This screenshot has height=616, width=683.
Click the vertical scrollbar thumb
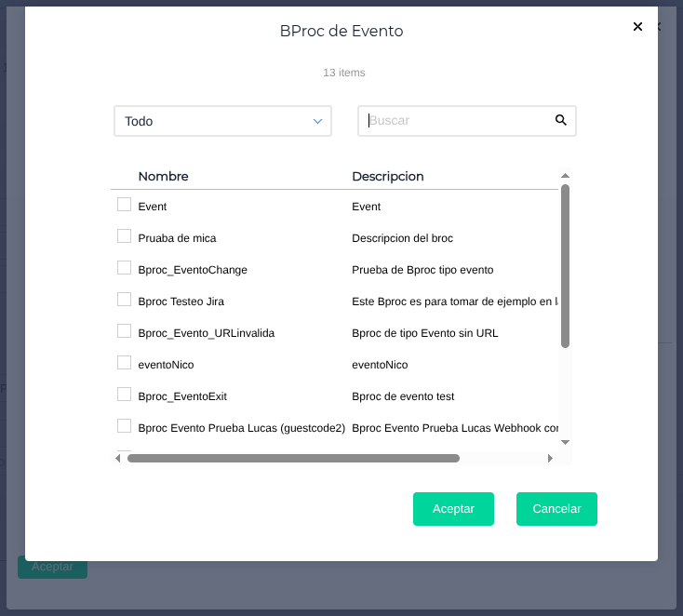[565, 266]
